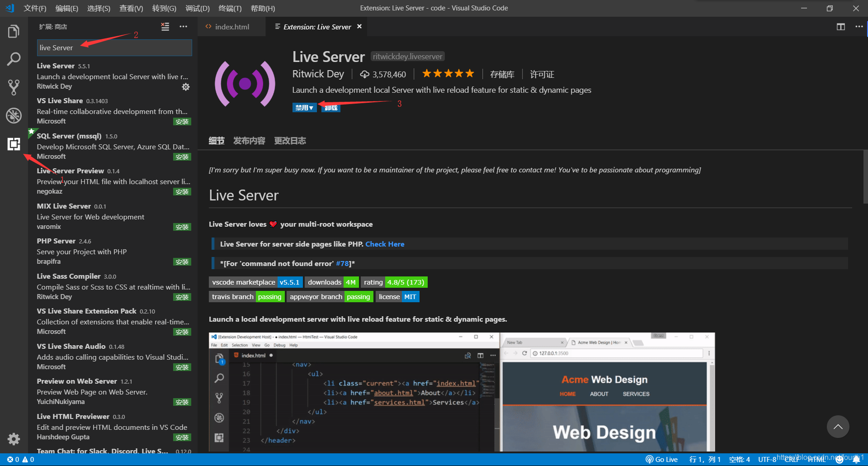Open the 存储库 repository link
868x466 pixels.
(502, 74)
